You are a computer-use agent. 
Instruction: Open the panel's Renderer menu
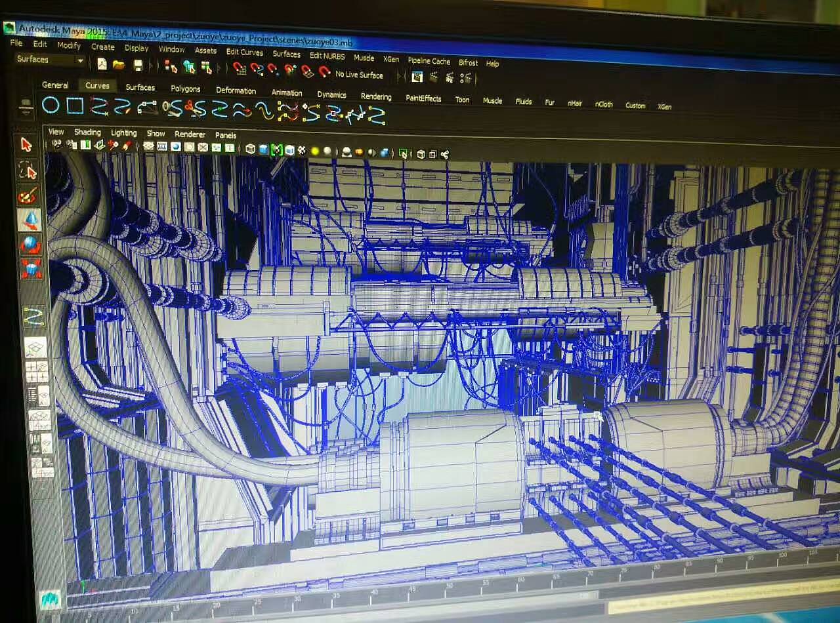coord(190,134)
